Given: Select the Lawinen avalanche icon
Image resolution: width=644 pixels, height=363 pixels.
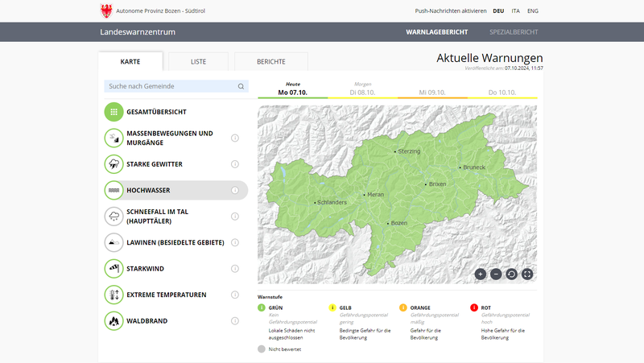Looking at the screenshot, I should 114,242.
